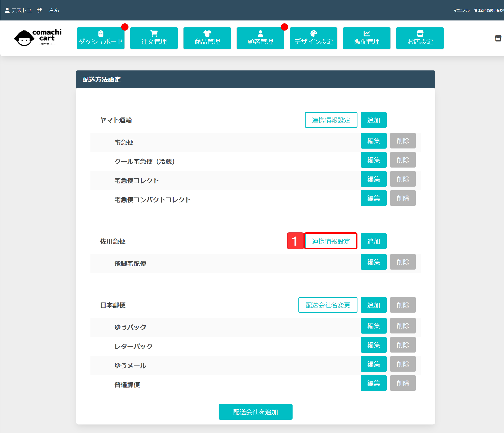This screenshot has width=504, height=433.
Task: Edit ゆうパック
Action: point(373,326)
